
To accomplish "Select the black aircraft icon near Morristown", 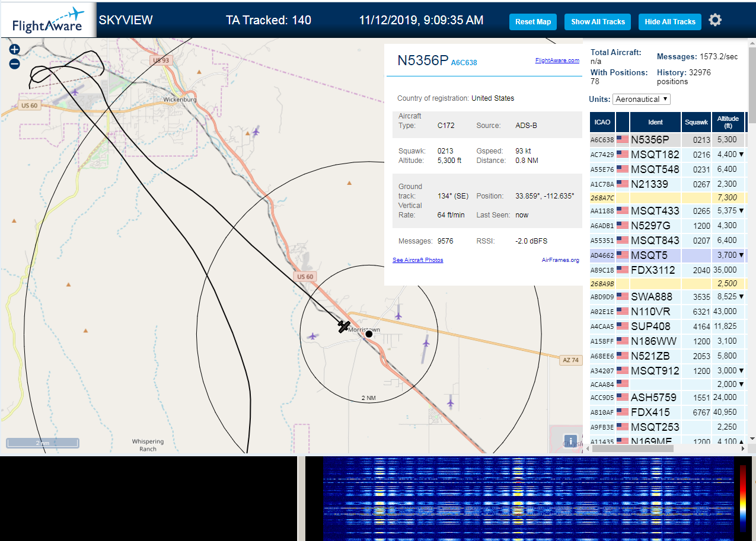I will point(343,326).
